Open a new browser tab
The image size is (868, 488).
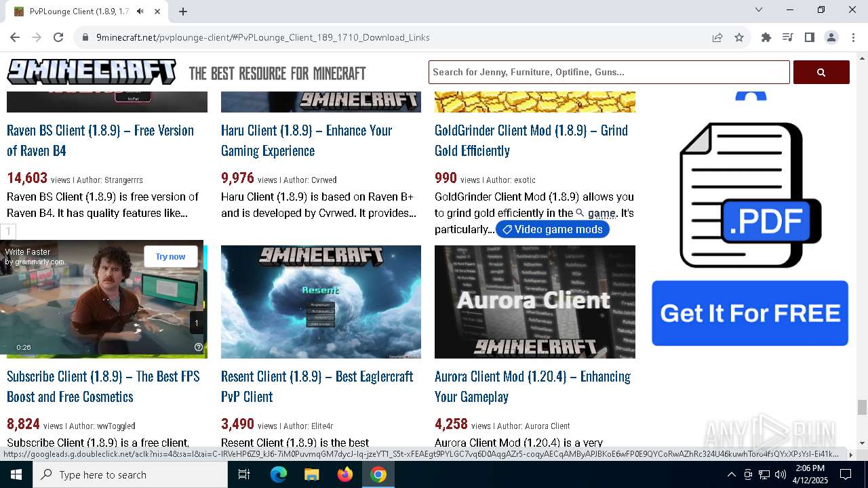coord(183,11)
